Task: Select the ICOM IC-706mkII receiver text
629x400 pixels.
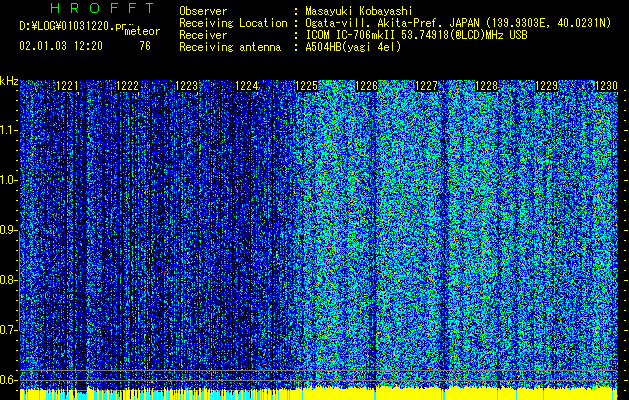Action: pos(416,35)
